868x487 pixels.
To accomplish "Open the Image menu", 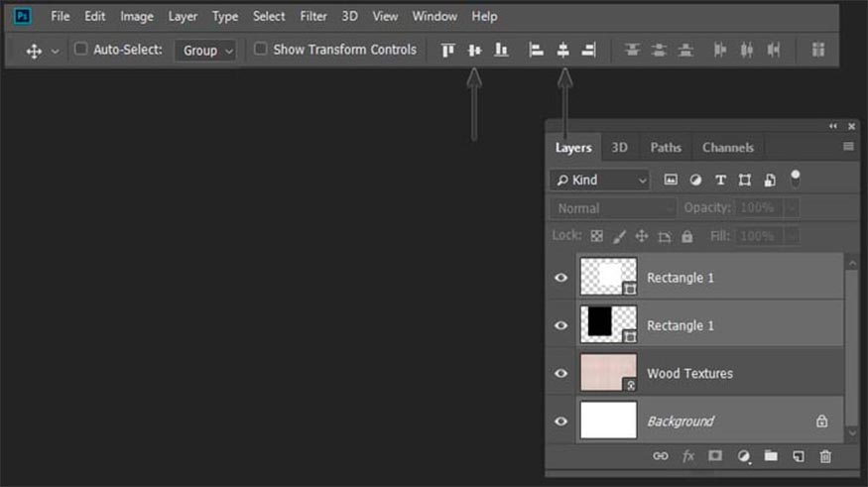I will point(137,17).
